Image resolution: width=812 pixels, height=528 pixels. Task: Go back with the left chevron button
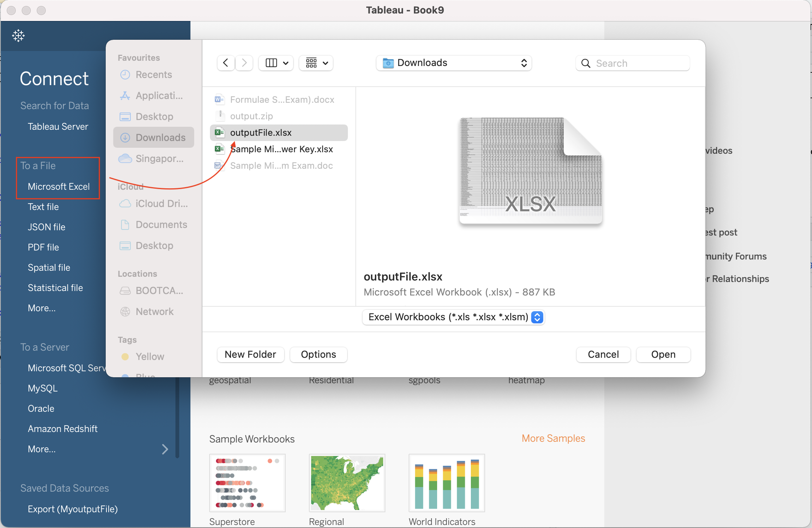(226, 63)
